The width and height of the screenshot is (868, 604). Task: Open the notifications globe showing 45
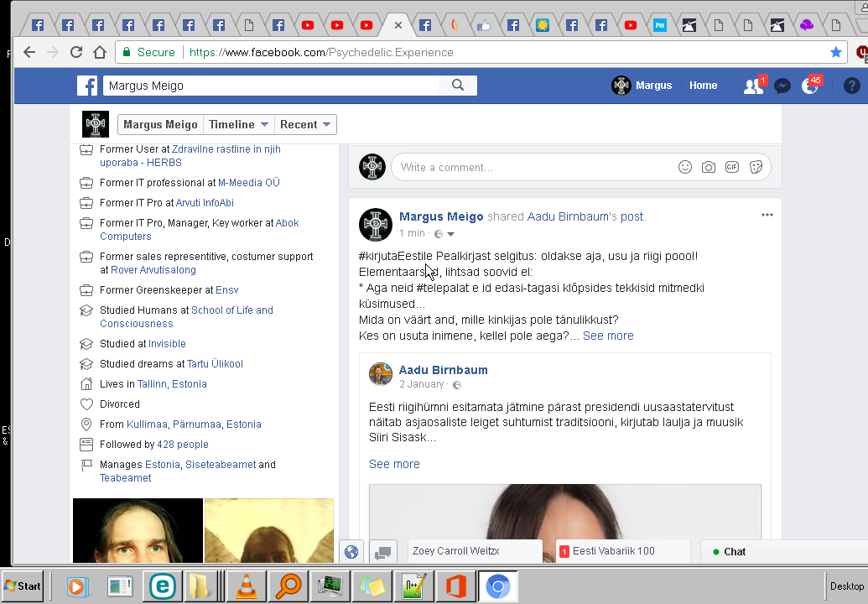[x=809, y=86]
